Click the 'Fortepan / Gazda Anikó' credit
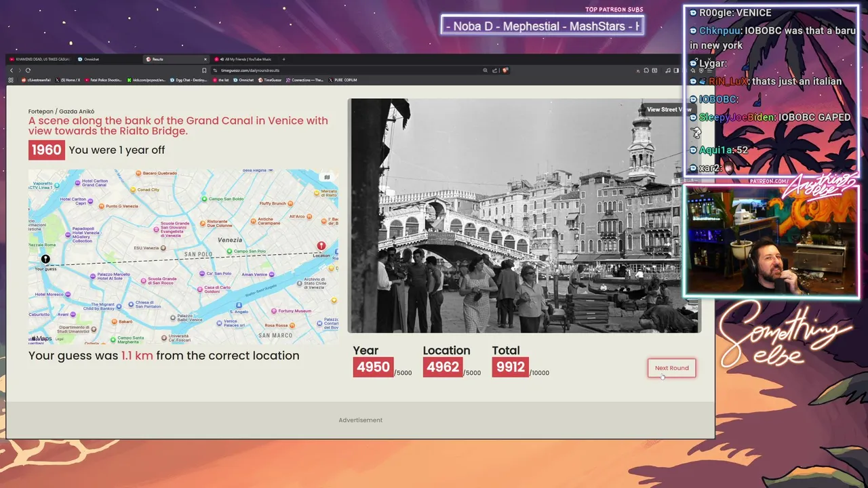This screenshot has width=868, height=488. coord(61,111)
